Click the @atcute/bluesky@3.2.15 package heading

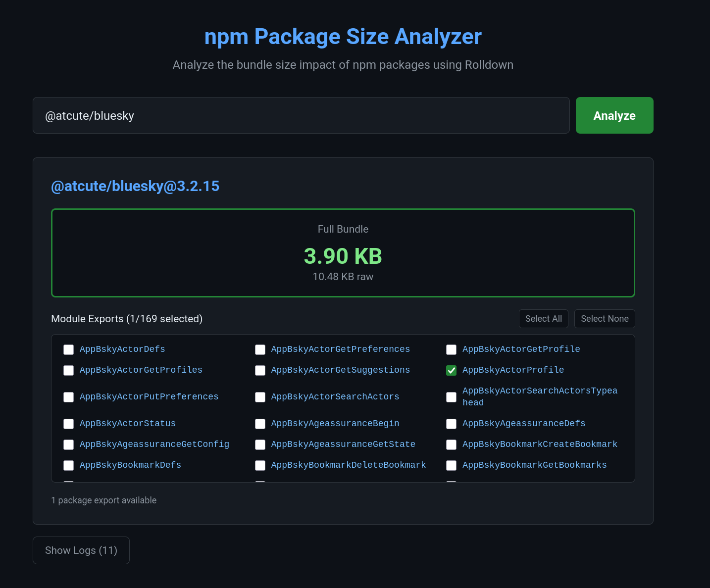[x=135, y=186]
